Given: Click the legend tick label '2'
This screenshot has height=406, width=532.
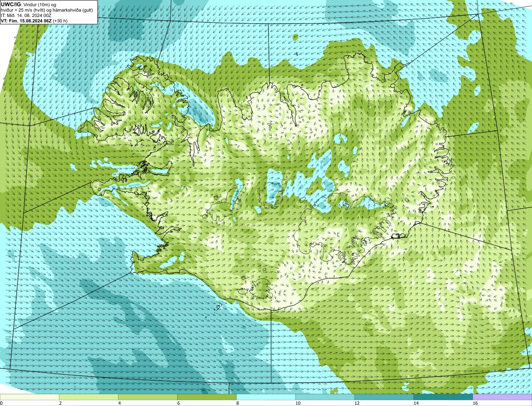Looking at the screenshot, I should [x=61, y=403].
